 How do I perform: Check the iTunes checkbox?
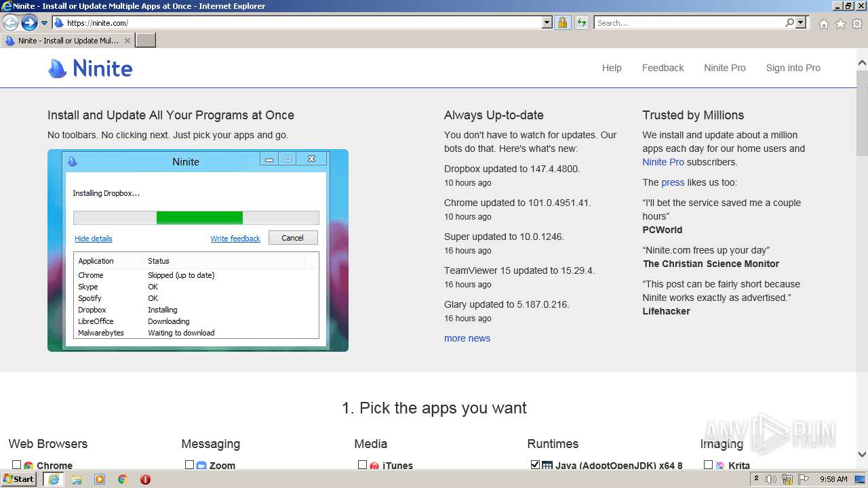tap(363, 465)
